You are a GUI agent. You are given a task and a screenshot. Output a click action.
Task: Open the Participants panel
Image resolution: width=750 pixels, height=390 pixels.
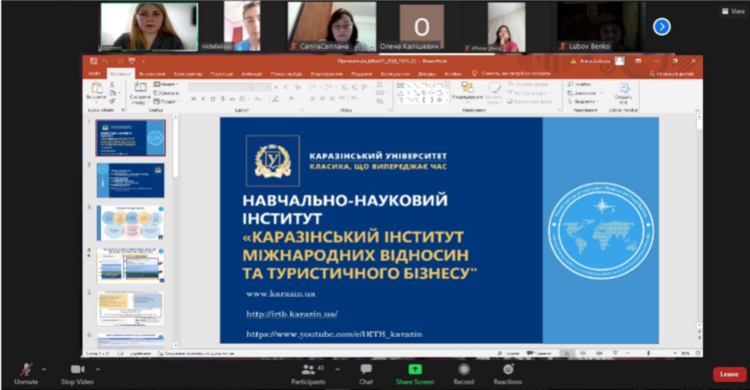click(x=309, y=374)
